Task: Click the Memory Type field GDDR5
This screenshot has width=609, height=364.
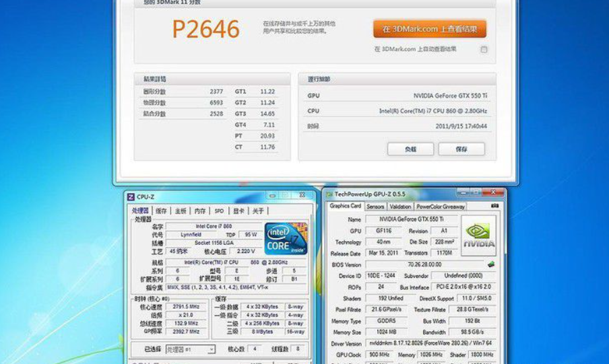Action: point(386,321)
